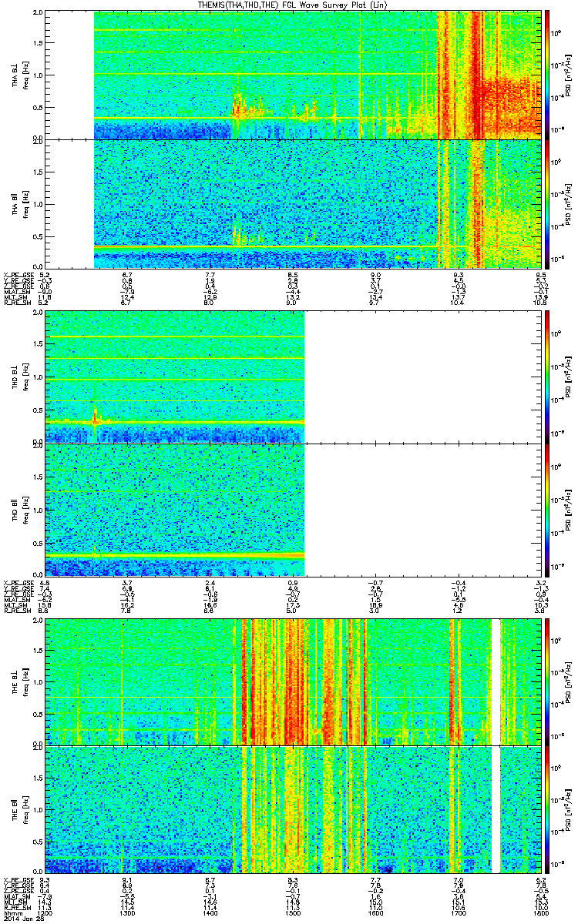This screenshot has height=924, width=578.
Task: Click the PSD color bar beside THD BL
Action: click(547, 377)
